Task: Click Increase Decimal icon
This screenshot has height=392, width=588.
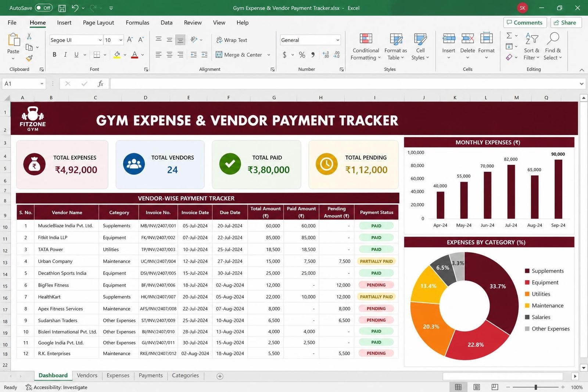Action: point(326,54)
